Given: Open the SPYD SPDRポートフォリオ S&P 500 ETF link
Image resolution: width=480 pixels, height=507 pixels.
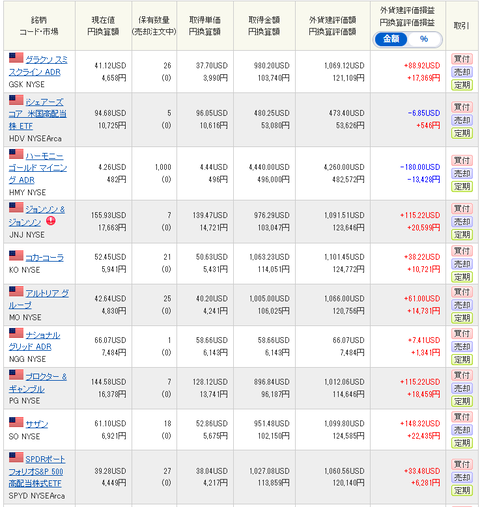Looking at the screenshot, I should coord(37,471).
